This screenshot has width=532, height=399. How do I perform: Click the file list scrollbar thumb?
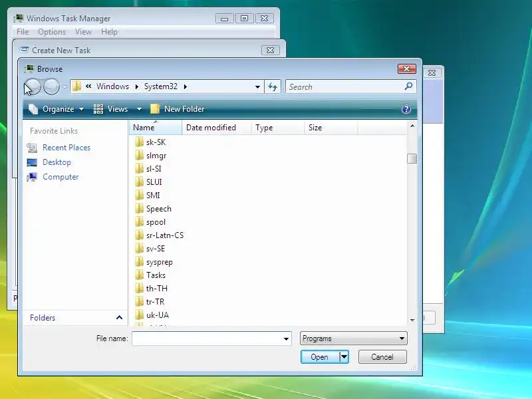(412, 158)
